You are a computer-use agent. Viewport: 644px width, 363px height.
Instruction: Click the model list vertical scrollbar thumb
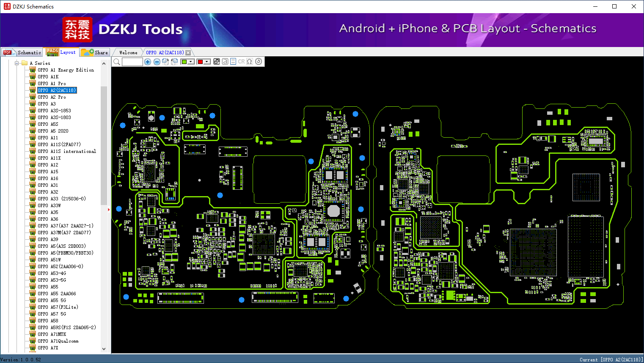point(104,145)
